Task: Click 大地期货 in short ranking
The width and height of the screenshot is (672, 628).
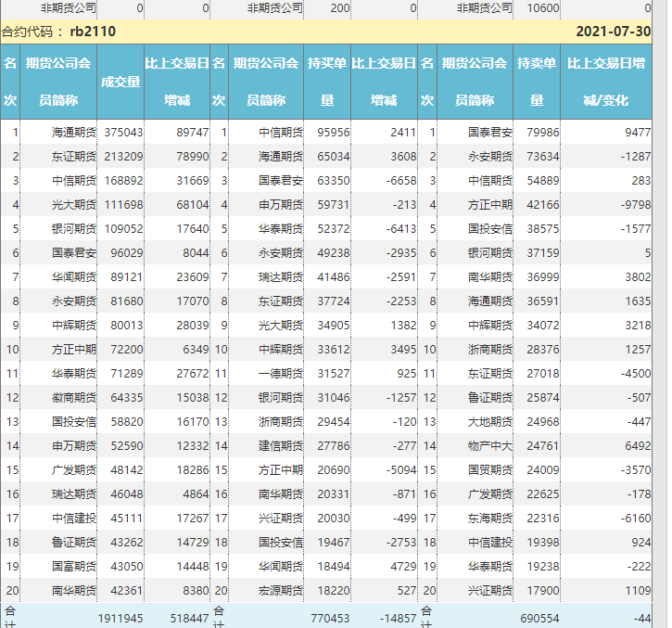Action: click(490, 422)
